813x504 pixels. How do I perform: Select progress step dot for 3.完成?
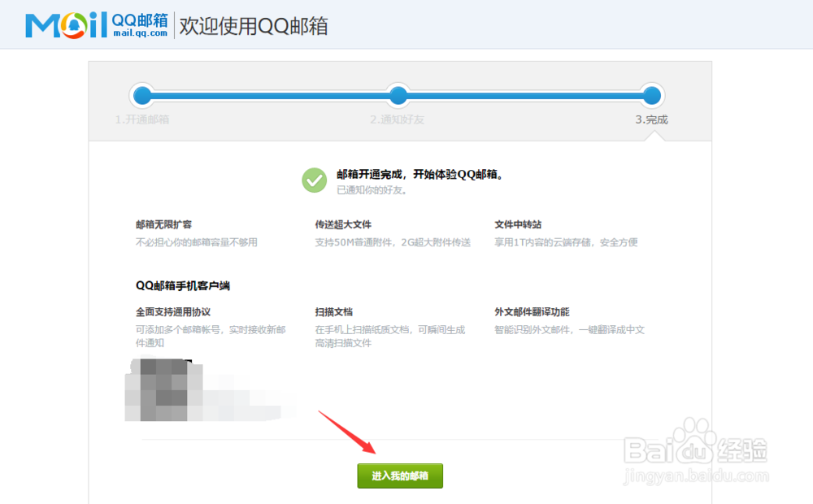[652, 95]
